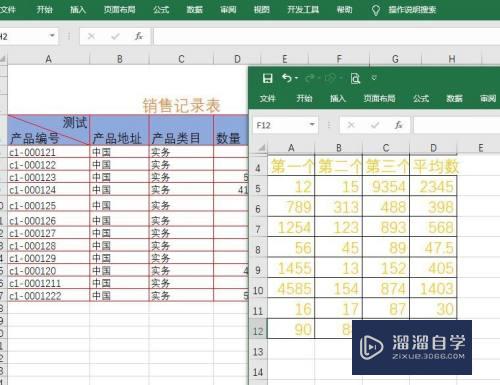500x385 pixels.
Task: Click cell with value 4585
Action: pyautogui.click(x=291, y=288)
